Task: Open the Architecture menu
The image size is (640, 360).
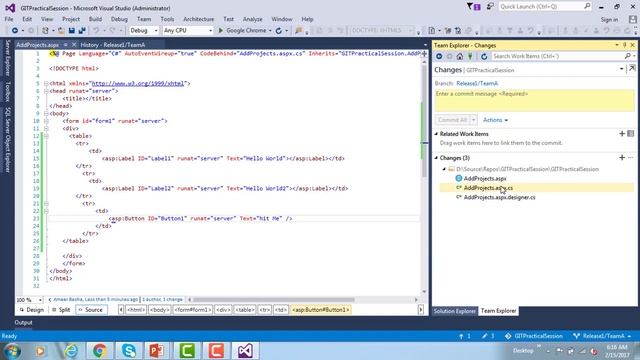Action: (x=198, y=19)
